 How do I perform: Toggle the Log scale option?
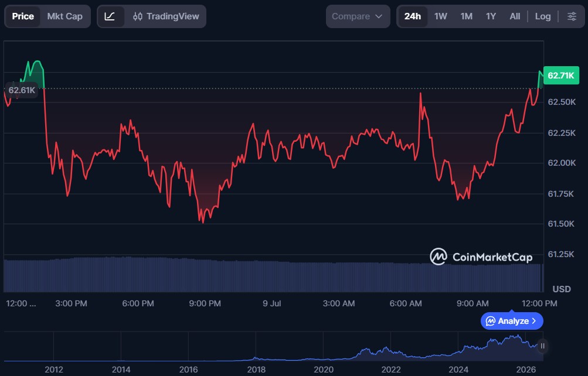[543, 16]
